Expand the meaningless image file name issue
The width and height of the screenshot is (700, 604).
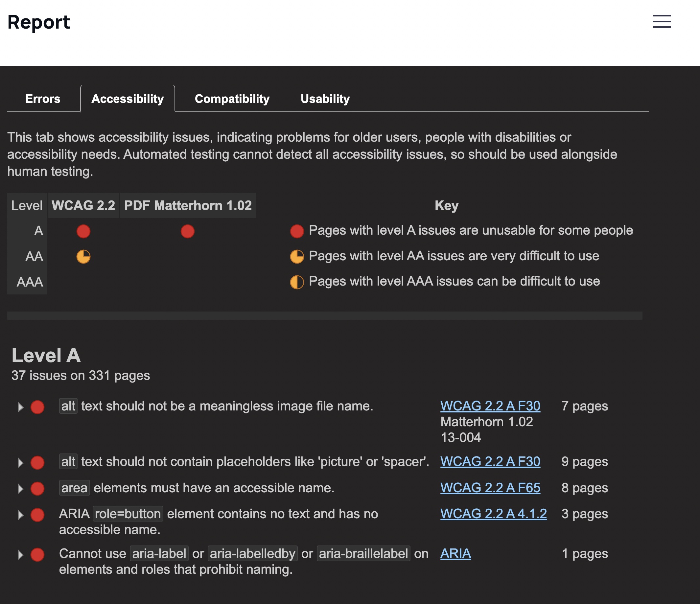pos(20,407)
